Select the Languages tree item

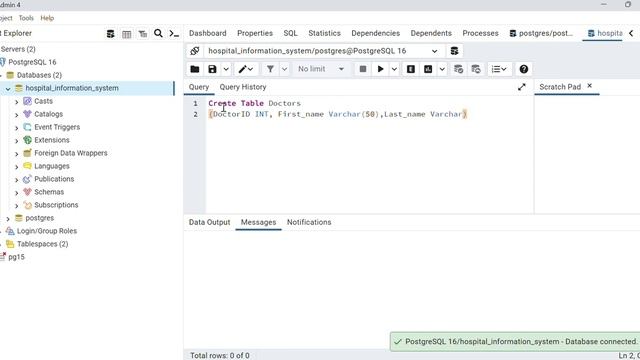coord(52,166)
